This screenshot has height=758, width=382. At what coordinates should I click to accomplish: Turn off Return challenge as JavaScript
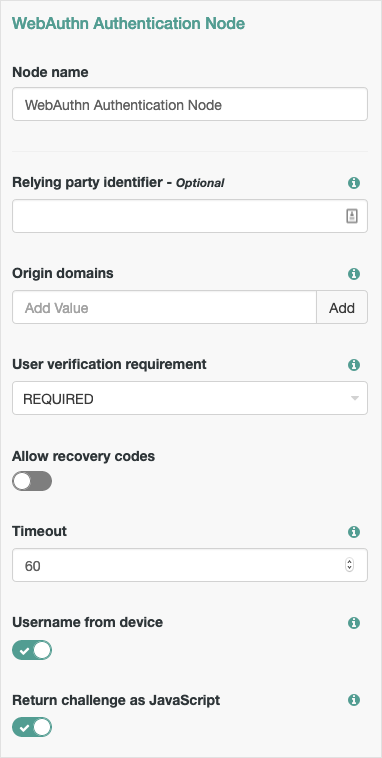(x=32, y=727)
